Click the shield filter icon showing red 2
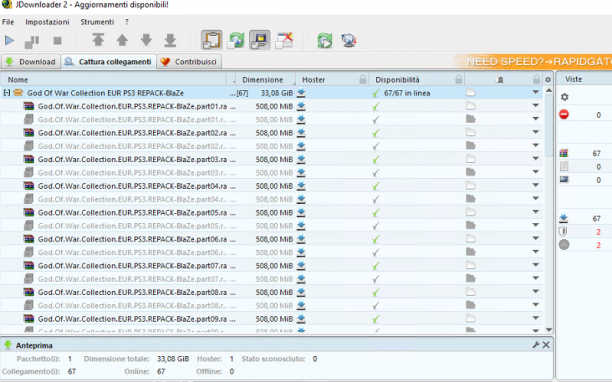 563,231
